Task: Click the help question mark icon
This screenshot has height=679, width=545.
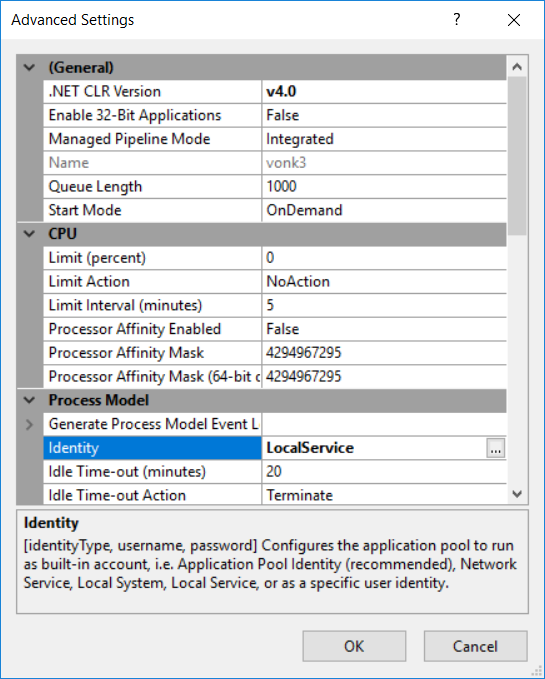Action: pos(456,19)
